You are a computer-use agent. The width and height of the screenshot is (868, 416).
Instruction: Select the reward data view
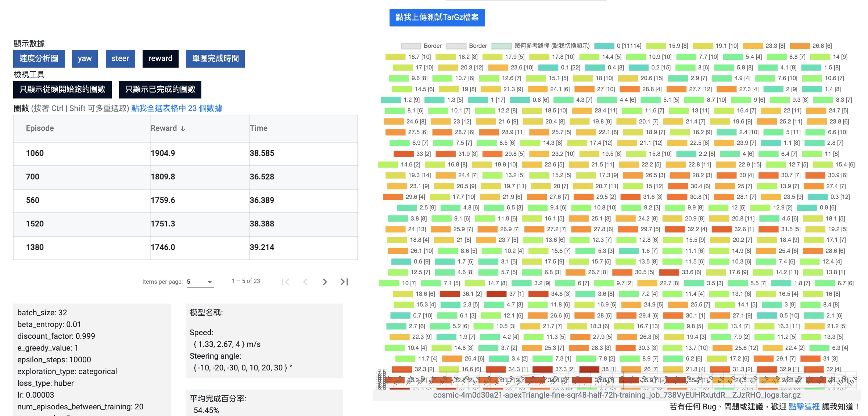(161, 58)
